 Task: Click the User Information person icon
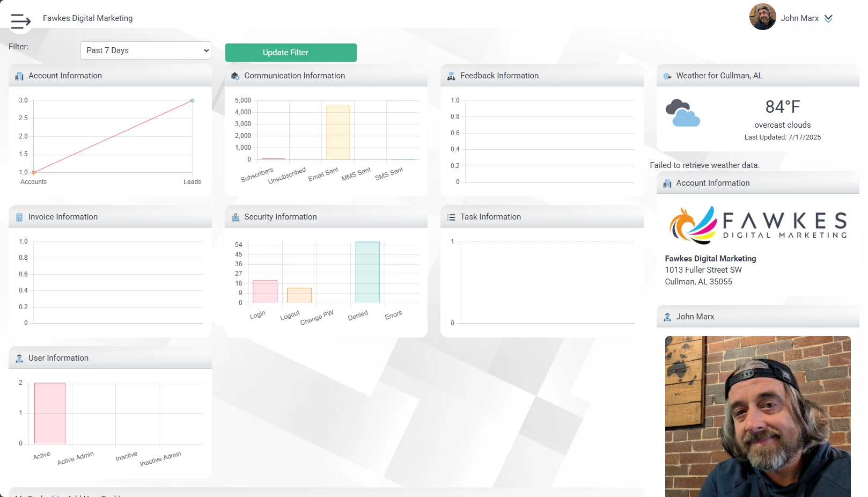[19, 359]
